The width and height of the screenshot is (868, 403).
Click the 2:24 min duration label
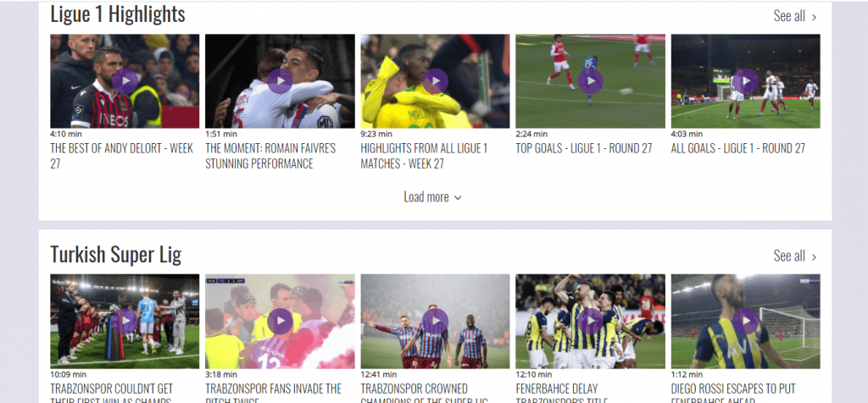531,134
